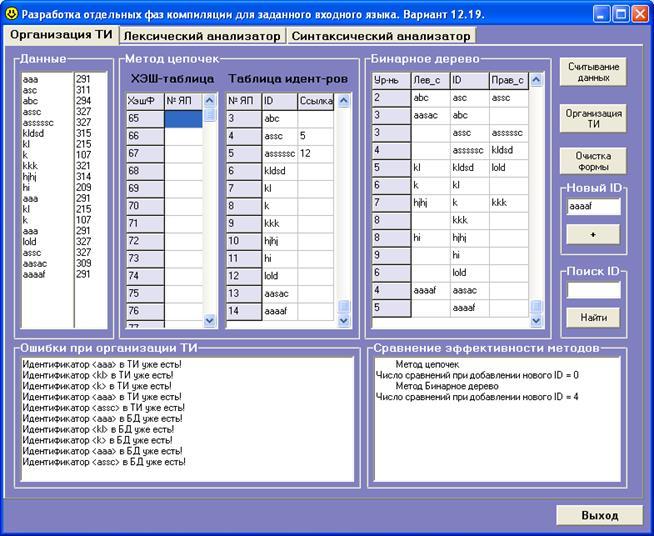Click the Поиск ID text field
The width and height of the screenshot is (654, 536).
tap(593, 289)
